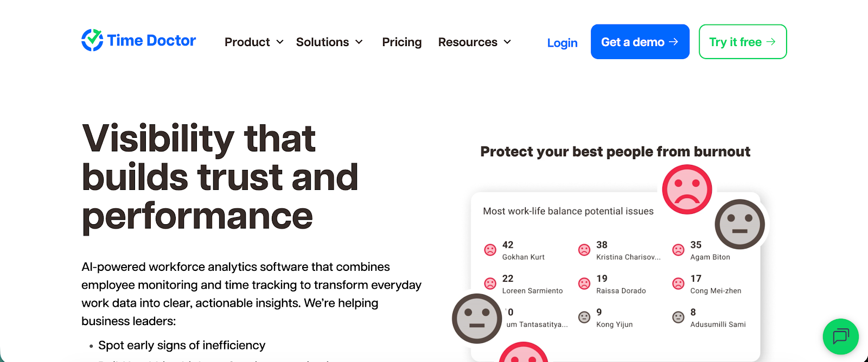This screenshot has height=362, width=868.
Task: Go to the Pricing page
Action: 401,42
